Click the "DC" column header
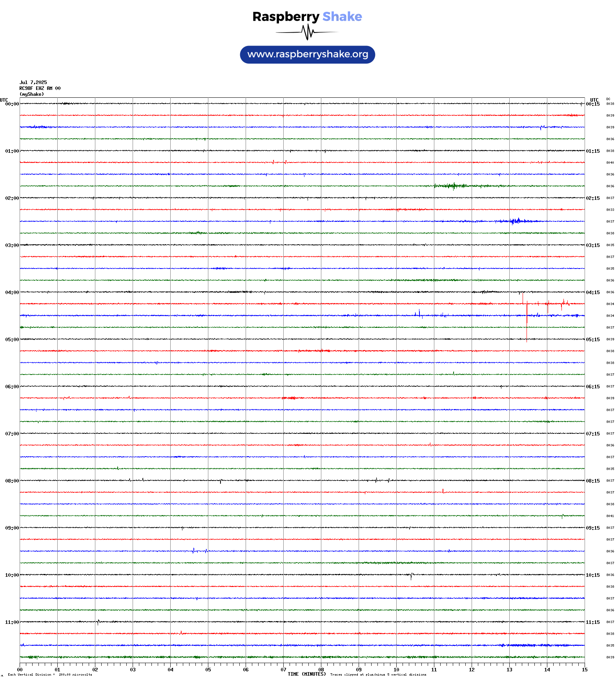The width and height of the screenshot is (616, 680). click(608, 99)
